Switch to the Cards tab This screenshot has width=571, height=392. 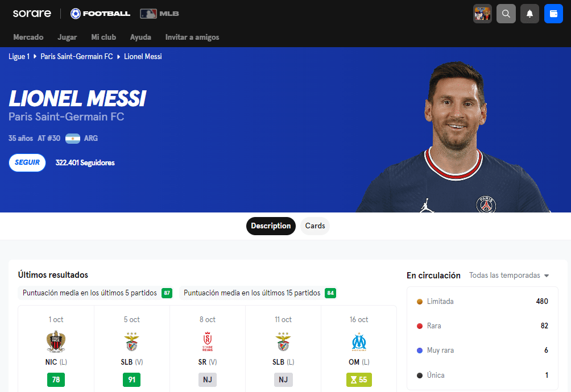pyautogui.click(x=315, y=226)
